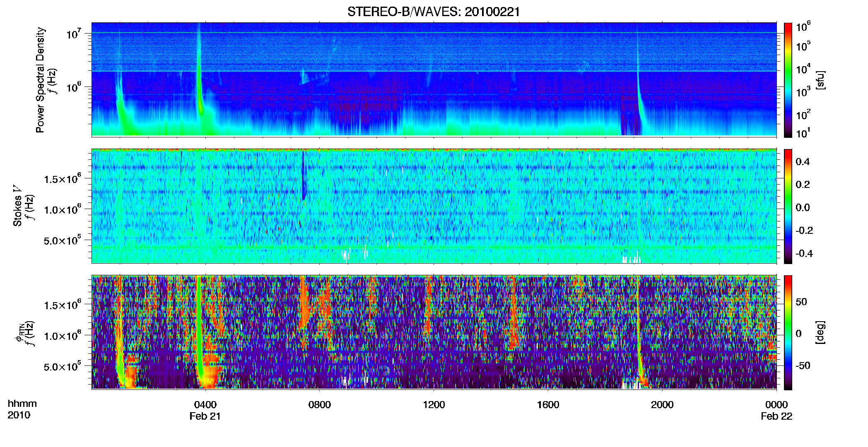Click the plot title STEREO-B/WAVES: 20100221
This screenshot has width=868, height=447.
click(x=434, y=12)
